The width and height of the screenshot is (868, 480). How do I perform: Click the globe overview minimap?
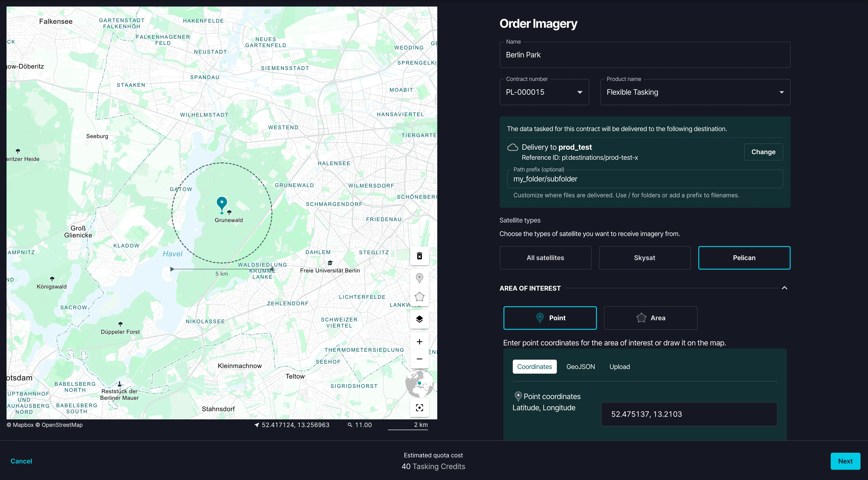coord(419,384)
